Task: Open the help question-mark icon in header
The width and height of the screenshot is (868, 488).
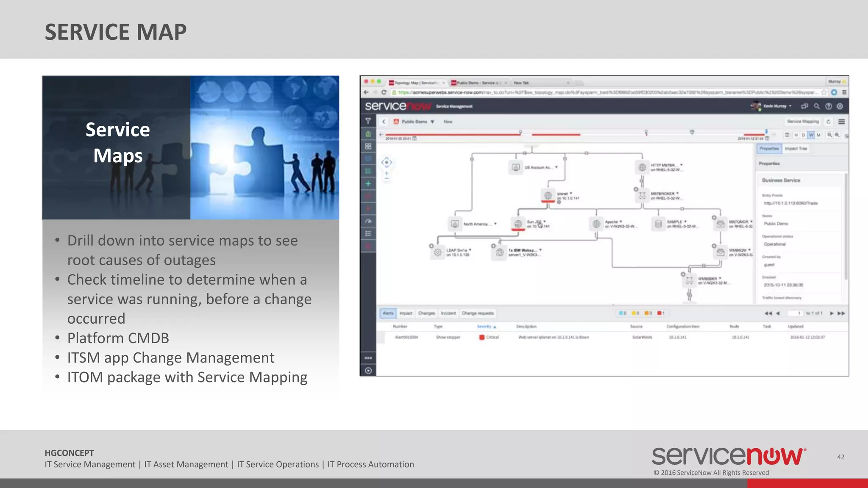Action: pos(828,106)
